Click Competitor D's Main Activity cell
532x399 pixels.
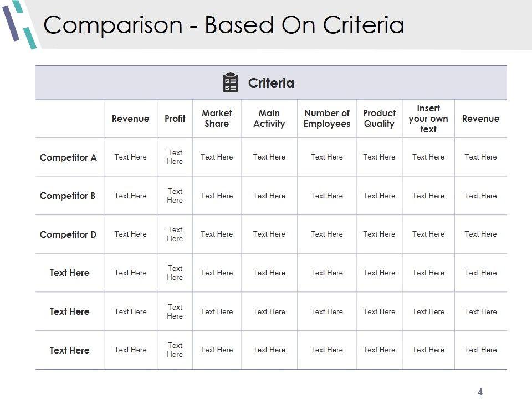[269, 234]
